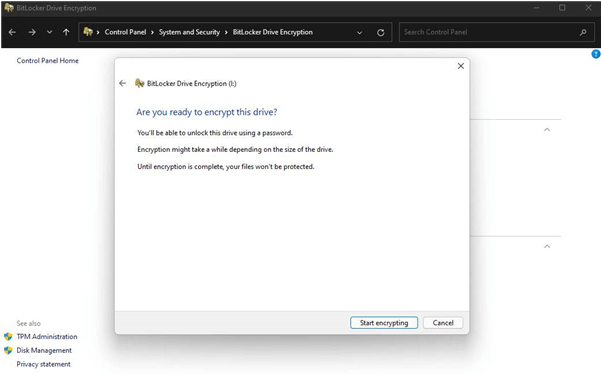Go back in the BitLocker wizard dialog
602x374 pixels.
[122, 83]
